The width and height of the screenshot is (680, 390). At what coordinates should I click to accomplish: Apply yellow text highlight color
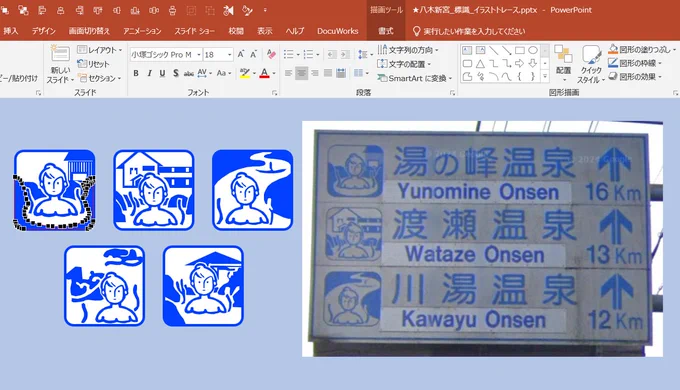[245, 73]
